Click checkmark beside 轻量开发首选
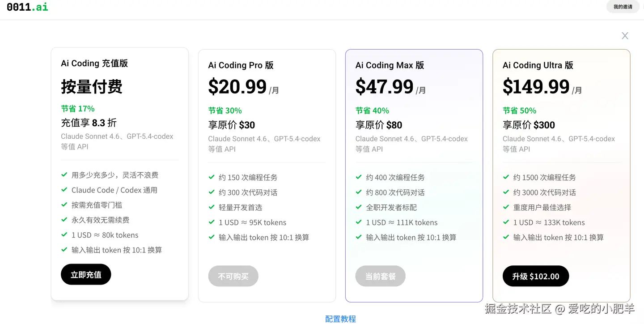Image resolution: width=644 pixels, height=324 pixels. (x=212, y=207)
